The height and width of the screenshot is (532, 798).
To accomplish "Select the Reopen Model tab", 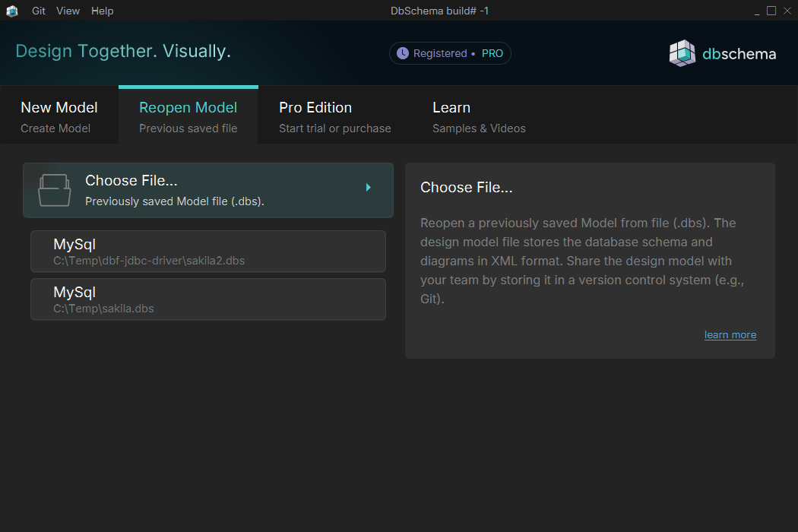I will point(188,115).
